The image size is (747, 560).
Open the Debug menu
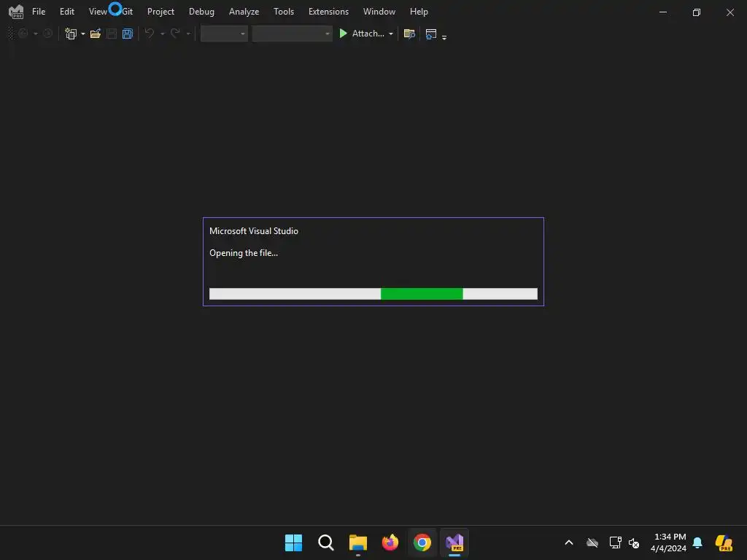click(x=201, y=12)
